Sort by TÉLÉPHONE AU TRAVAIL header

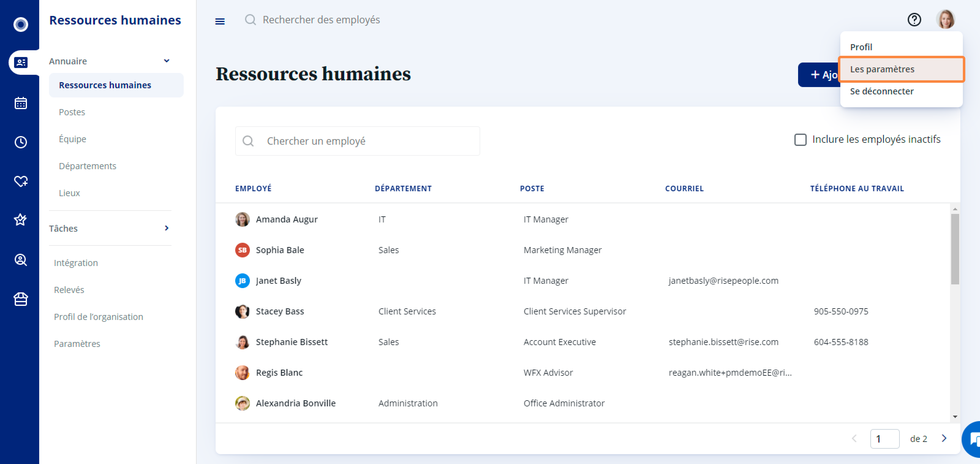[x=857, y=188]
